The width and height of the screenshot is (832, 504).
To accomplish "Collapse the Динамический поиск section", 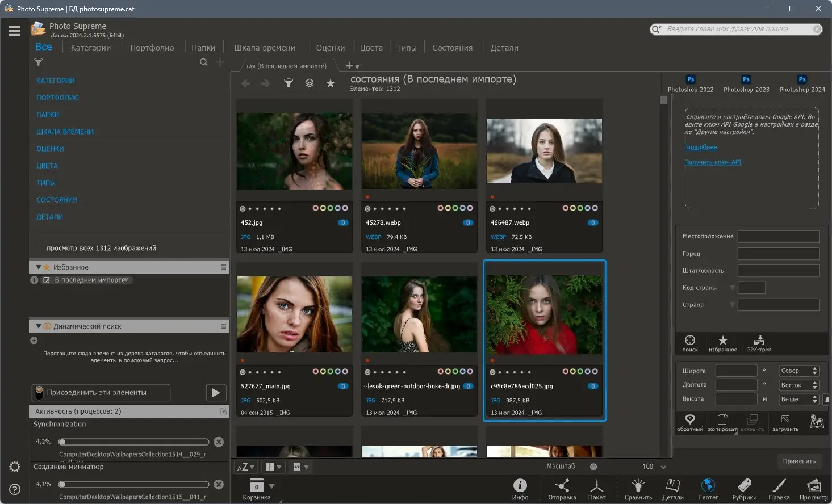I will point(39,326).
